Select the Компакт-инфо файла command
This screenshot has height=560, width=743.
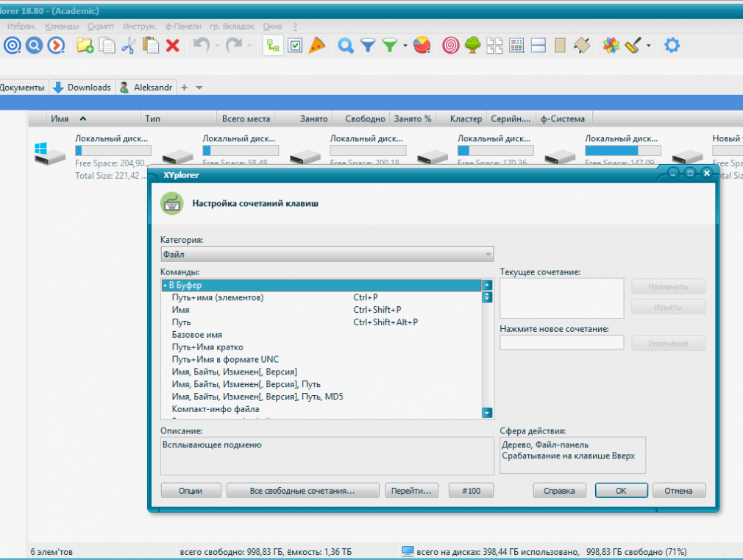(321, 408)
